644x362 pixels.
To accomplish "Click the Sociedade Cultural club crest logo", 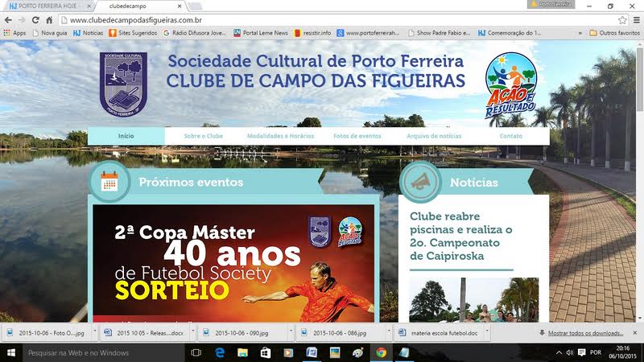I will click(123, 84).
